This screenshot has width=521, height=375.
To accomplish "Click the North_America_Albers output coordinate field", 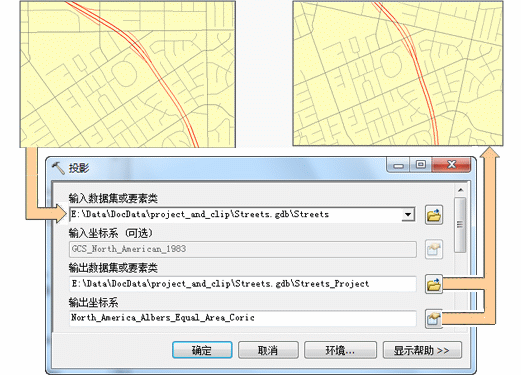I will [x=243, y=318].
